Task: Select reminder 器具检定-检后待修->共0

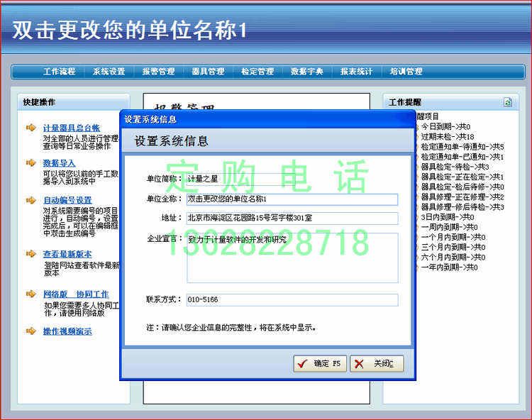Action: (x=462, y=187)
